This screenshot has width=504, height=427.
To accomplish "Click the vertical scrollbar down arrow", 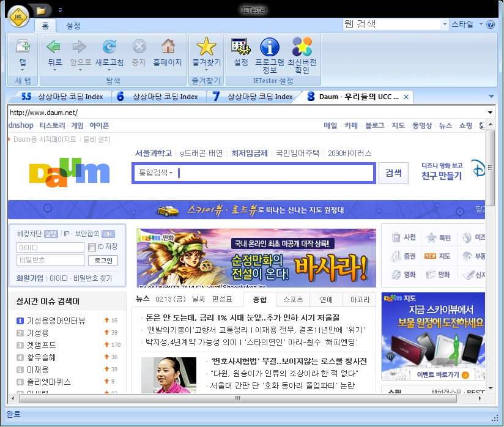I will (x=491, y=388).
